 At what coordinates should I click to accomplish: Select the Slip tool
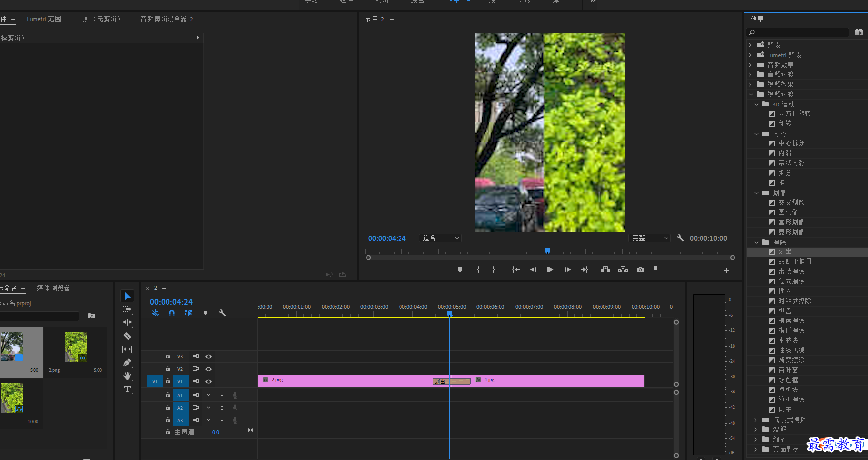point(127,349)
